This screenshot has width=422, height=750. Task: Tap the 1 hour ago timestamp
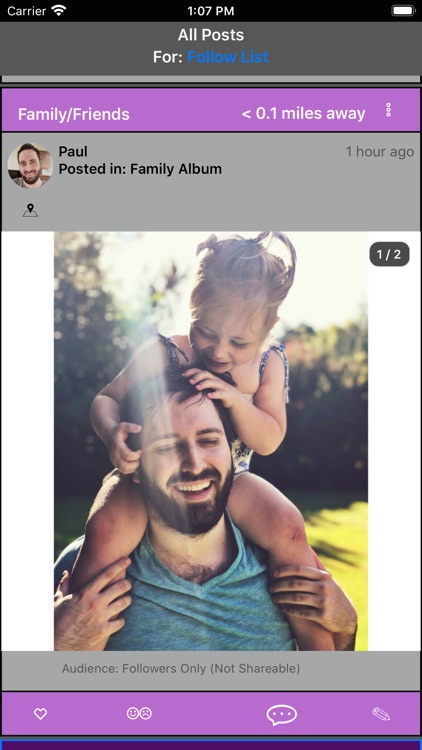coord(380,152)
